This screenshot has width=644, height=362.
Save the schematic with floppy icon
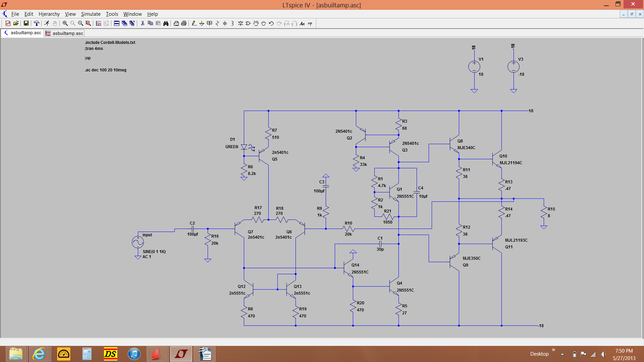tap(26, 23)
